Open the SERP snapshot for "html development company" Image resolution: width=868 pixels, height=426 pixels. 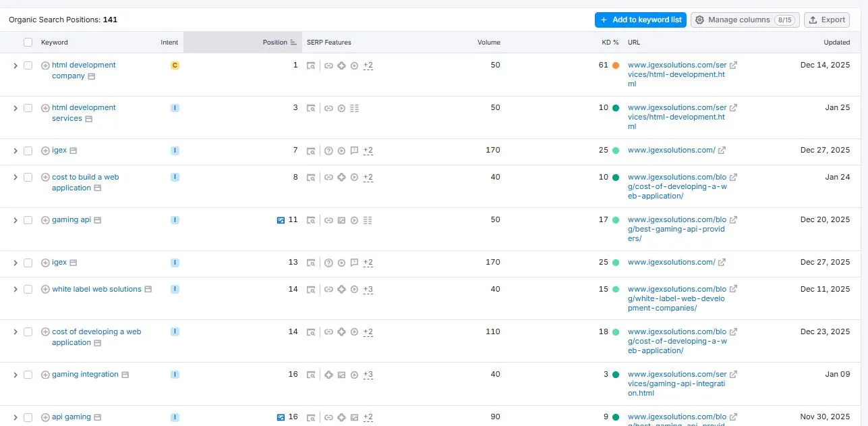click(311, 65)
